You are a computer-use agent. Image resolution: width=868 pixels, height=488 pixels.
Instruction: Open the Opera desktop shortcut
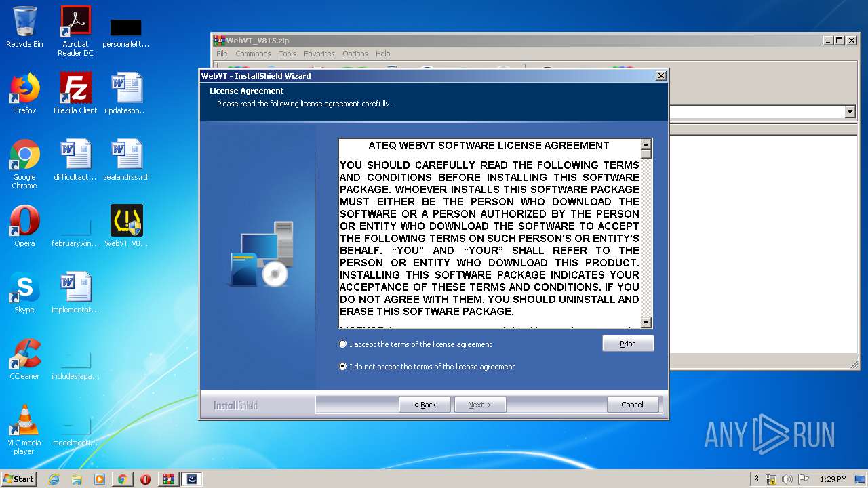coord(24,226)
